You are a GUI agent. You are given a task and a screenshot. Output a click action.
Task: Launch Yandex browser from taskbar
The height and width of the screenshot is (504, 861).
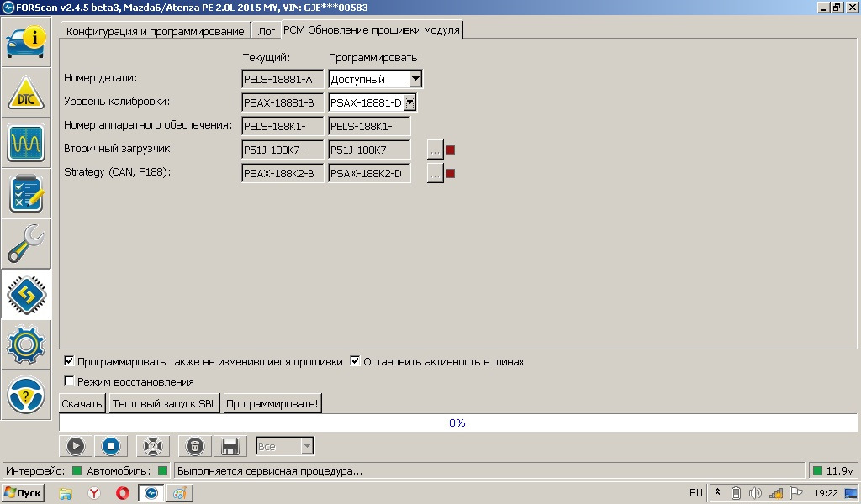94,493
